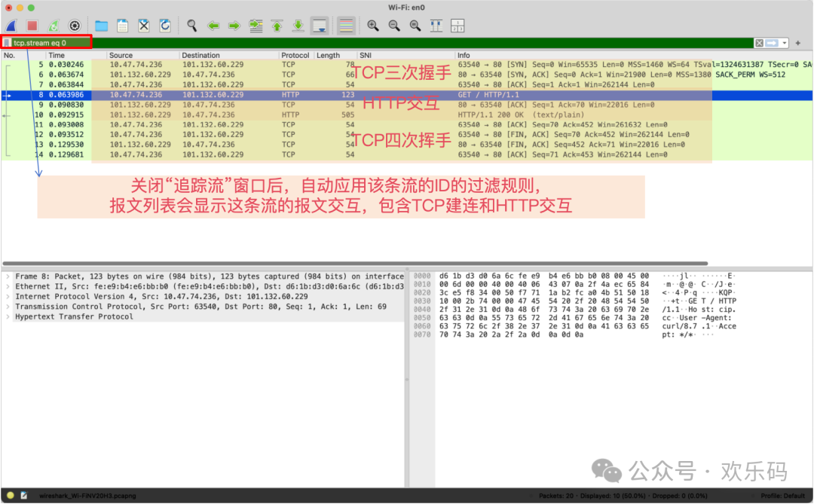This screenshot has width=814, height=504.
Task: Expand Transmission Control Protocol tree
Action: click(8, 307)
